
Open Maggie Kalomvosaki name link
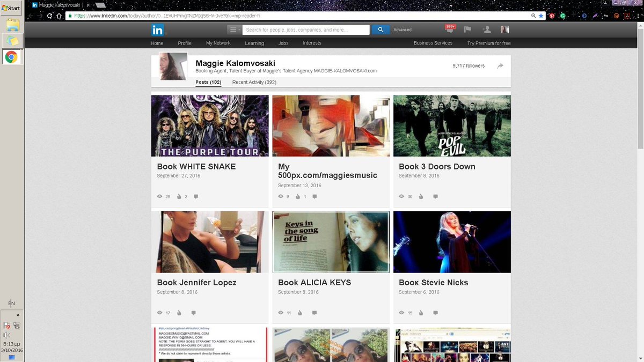(235, 63)
